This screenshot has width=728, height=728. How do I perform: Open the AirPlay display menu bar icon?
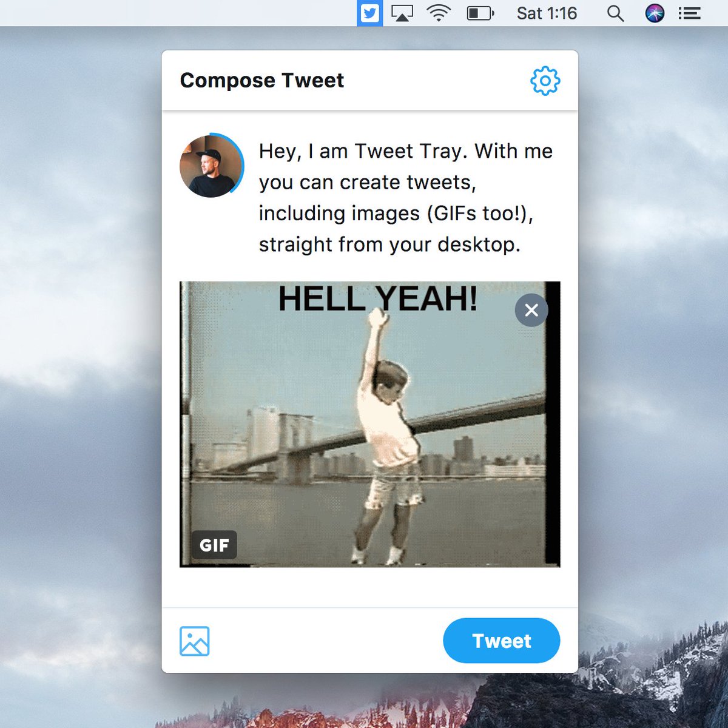pyautogui.click(x=402, y=13)
